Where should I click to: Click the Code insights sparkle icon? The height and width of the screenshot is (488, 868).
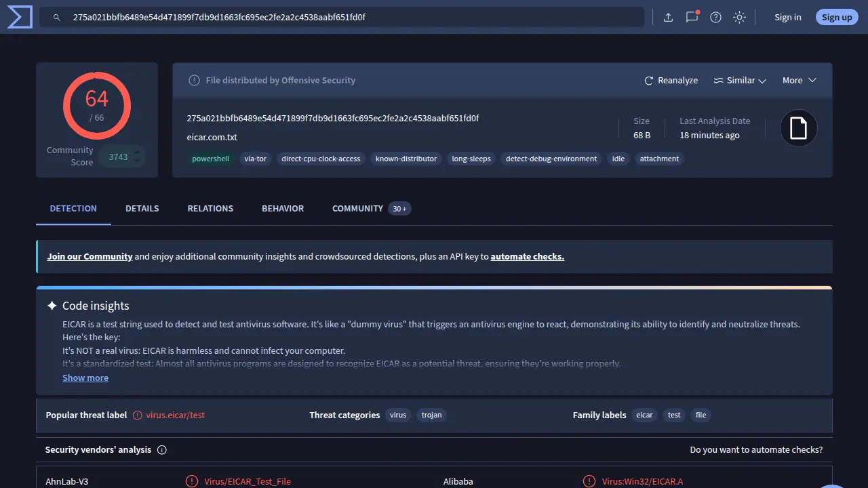tap(52, 306)
